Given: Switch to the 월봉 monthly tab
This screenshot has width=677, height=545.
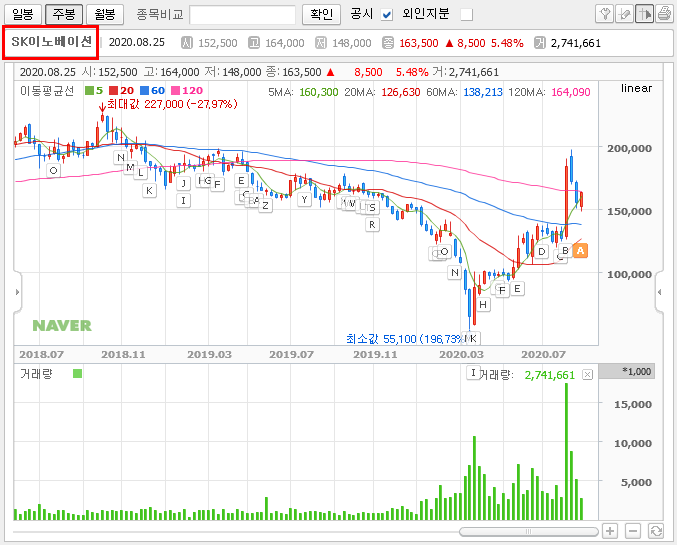Looking at the screenshot, I should [x=105, y=14].
